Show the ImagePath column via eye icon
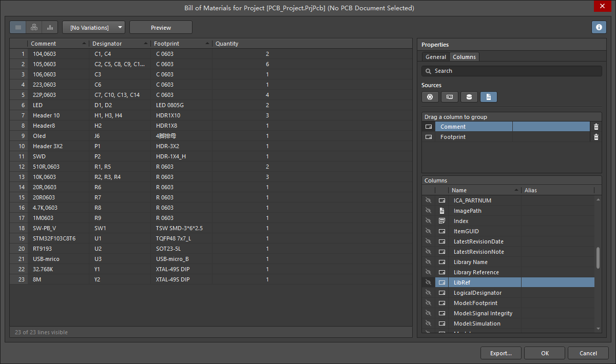The width and height of the screenshot is (616, 364). coord(428,211)
